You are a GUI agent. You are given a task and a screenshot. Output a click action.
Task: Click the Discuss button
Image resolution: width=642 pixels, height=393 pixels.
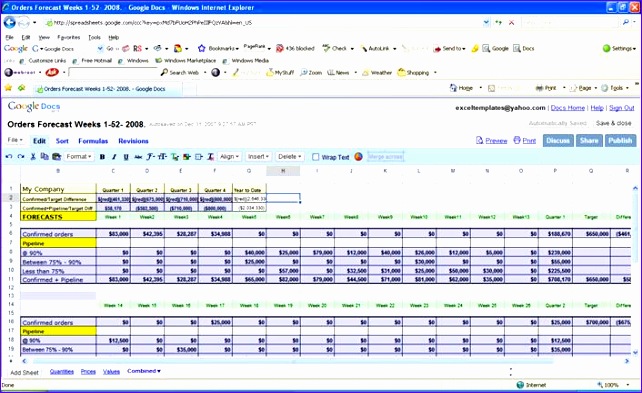click(558, 140)
